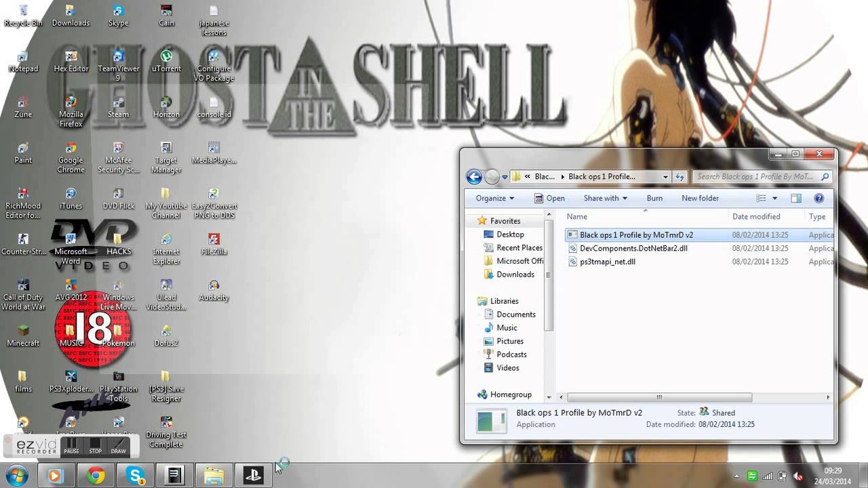This screenshot has width=868, height=488.
Task: Open DVD Flick desktop shortcut
Action: (118, 199)
